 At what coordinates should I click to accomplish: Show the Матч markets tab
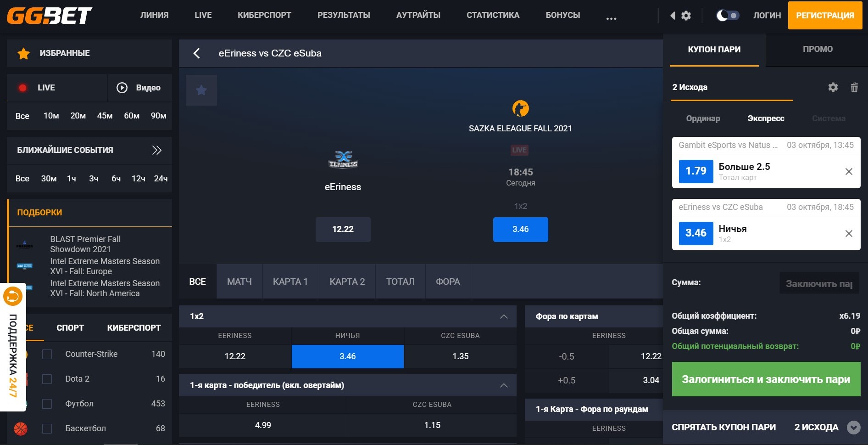239,282
